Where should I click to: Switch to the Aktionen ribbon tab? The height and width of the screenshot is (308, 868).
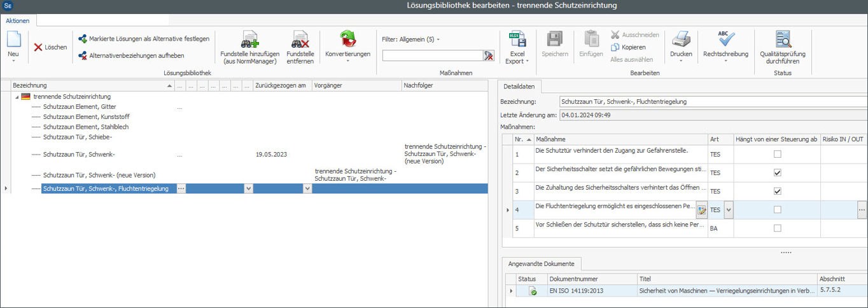tap(18, 21)
